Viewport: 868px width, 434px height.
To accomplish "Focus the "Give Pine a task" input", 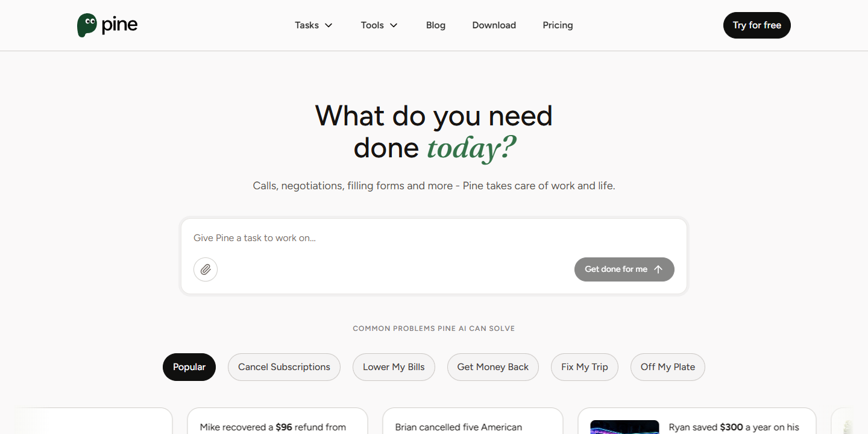I will click(434, 238).
